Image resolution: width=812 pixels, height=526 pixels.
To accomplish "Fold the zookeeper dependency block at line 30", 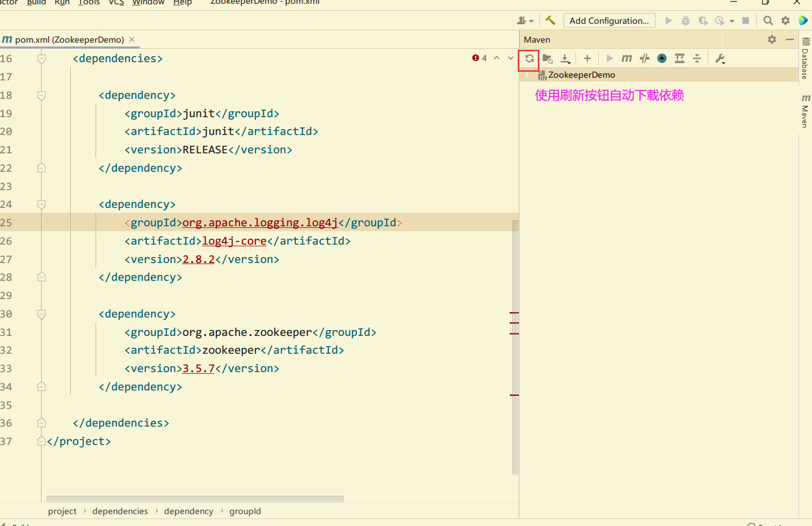I will coord(42,314).
